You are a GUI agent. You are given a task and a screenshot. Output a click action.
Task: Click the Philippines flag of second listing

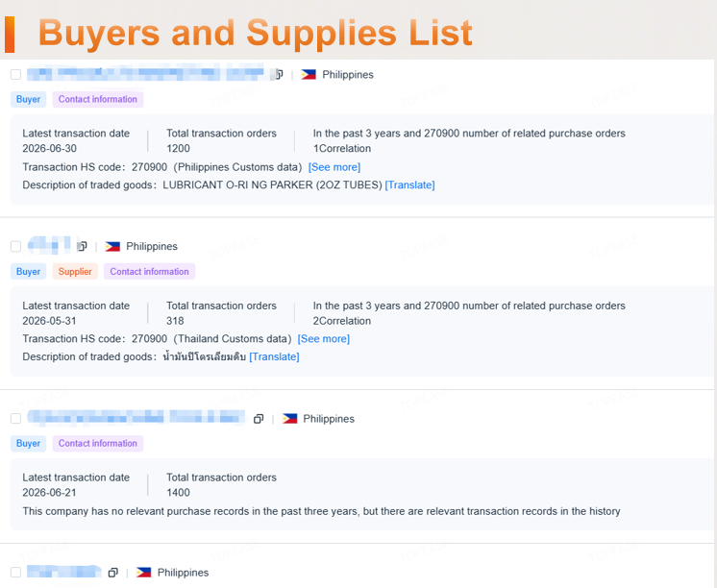pyautogui.click(x=112, y=247)
